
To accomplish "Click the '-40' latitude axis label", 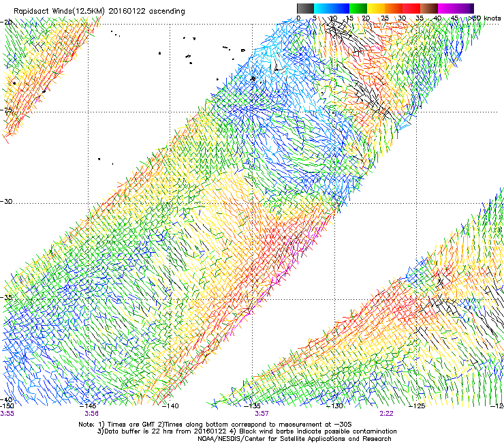I will click(x=6, y=399).
